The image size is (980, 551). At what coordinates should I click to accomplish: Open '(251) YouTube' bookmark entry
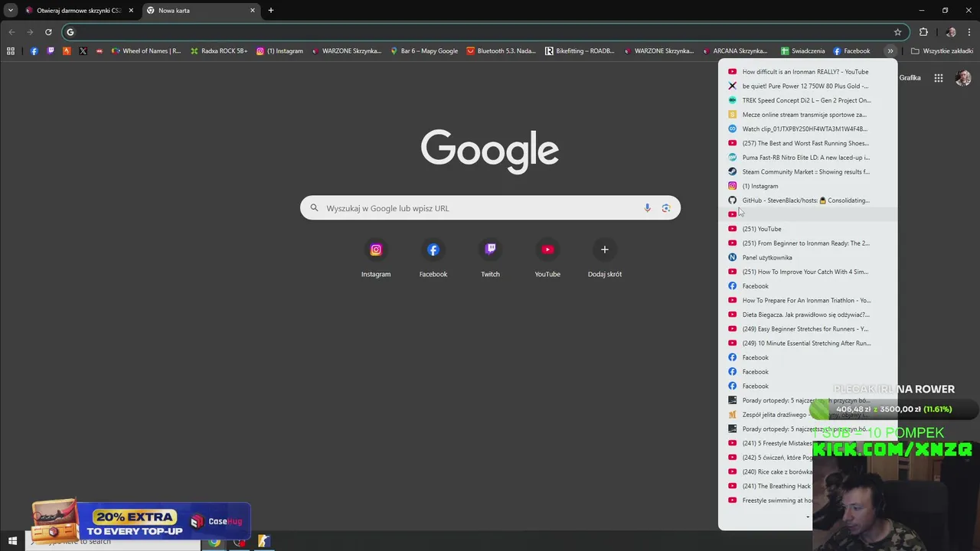[x=808, y=229]
